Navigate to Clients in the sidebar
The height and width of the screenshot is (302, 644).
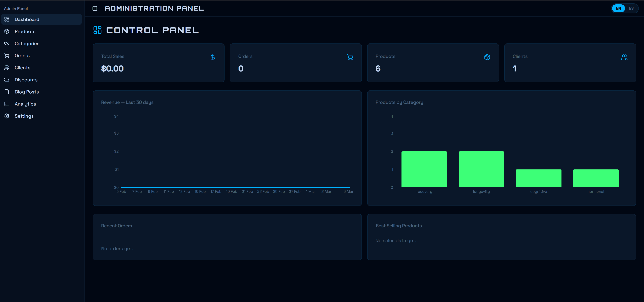pyautogui.click(x=22, y=68)
